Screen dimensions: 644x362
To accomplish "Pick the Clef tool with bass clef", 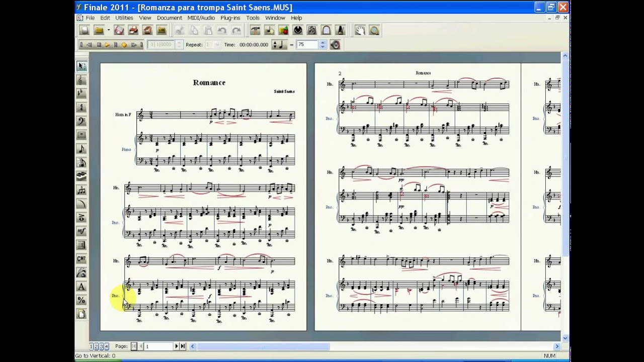I will [81, 121].
